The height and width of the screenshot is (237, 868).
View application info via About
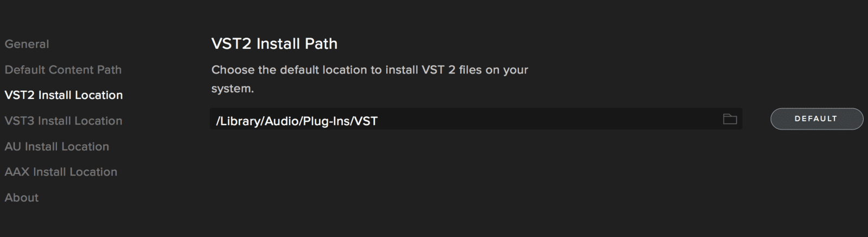pos(22,197)
